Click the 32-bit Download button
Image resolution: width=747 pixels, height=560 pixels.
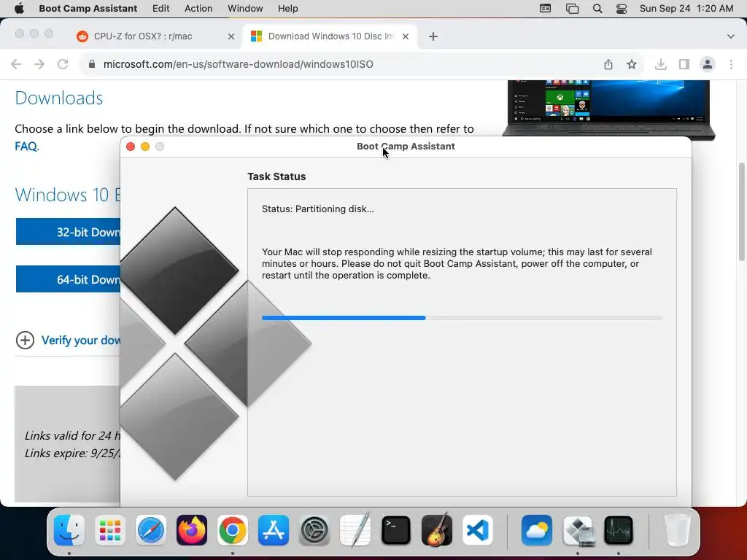[68, 232]
